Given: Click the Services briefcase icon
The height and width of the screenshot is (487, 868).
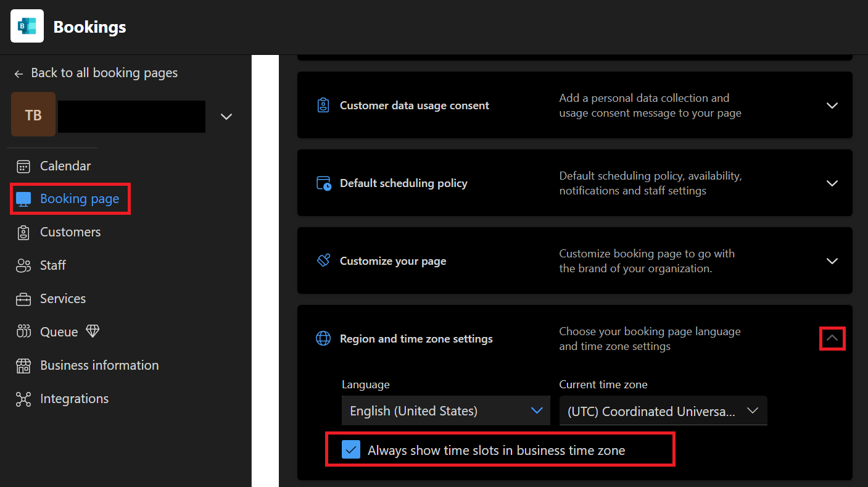Looking at the screenshot, I should point(23,299).
